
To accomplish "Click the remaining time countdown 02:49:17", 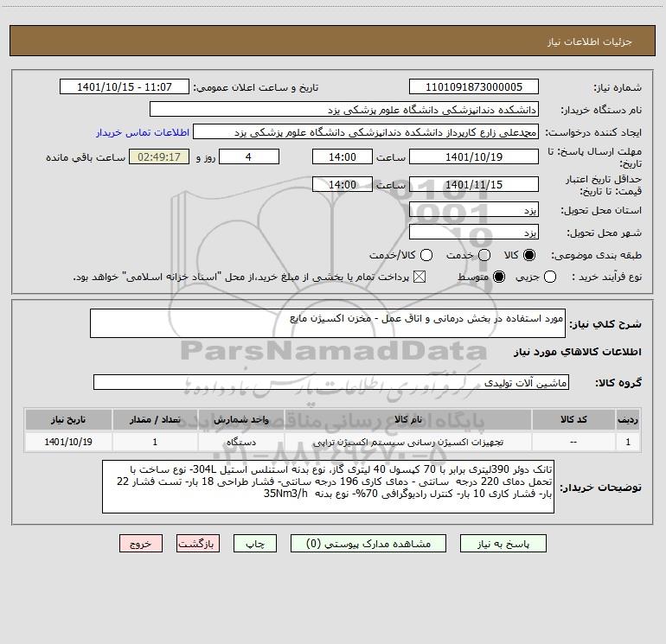I will point(159,156).
